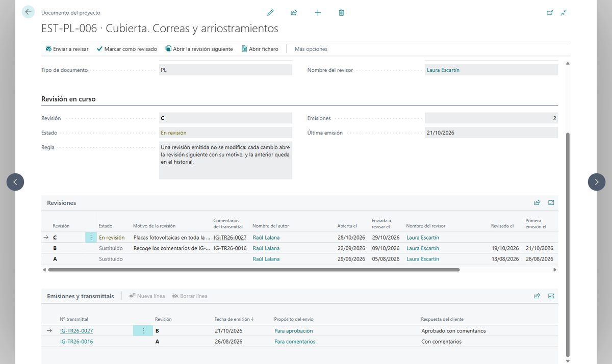Viewport: 612px width, 364px height.
Task: Click the Motivo de la revisión column header
Action: pyautogui.click(x=154, y=226)
